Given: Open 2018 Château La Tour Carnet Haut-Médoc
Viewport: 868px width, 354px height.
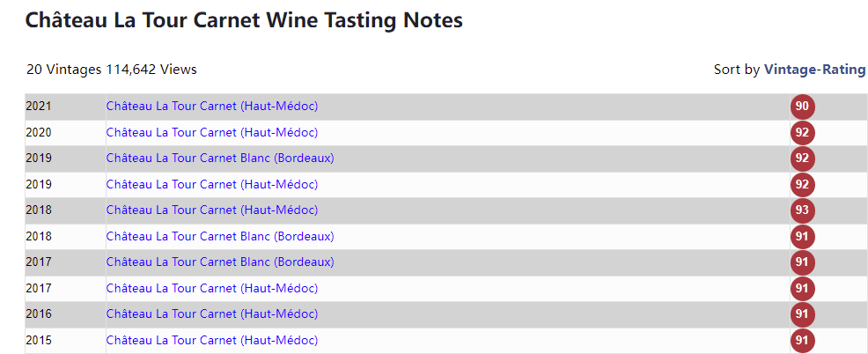Looking at the screenshot, I should (212, 210).
